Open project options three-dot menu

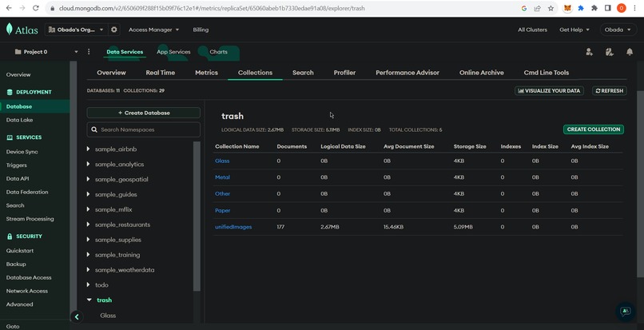(x=89, y=52)
